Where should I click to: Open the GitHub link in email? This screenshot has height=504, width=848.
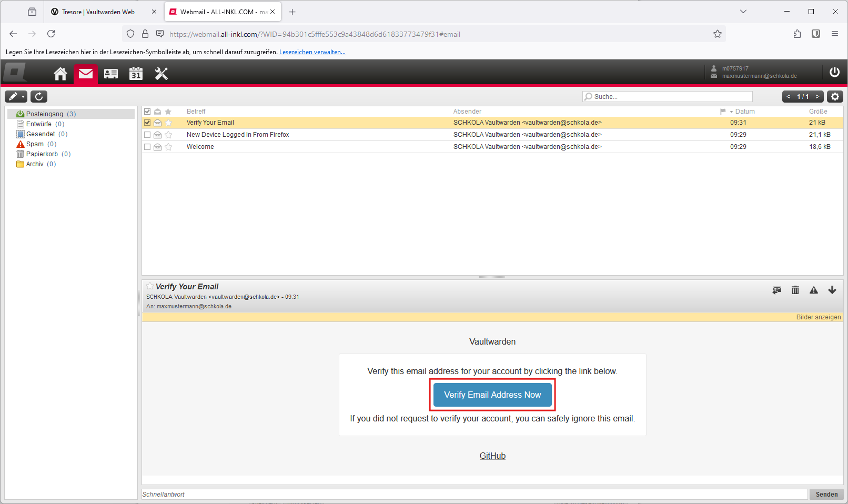[492, 456]
